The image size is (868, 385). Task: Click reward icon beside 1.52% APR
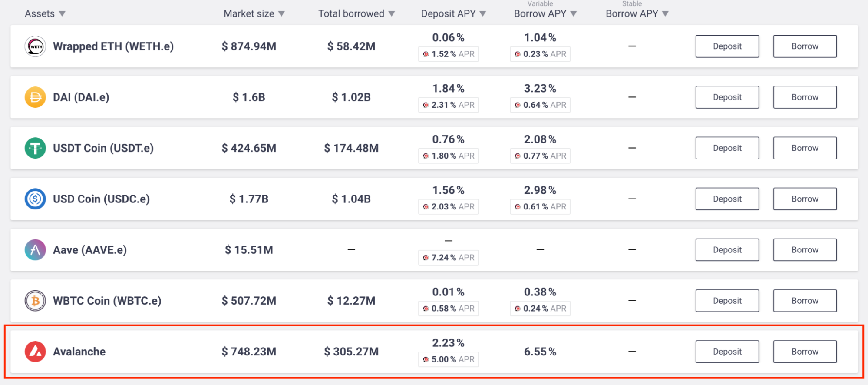[426, 54]
